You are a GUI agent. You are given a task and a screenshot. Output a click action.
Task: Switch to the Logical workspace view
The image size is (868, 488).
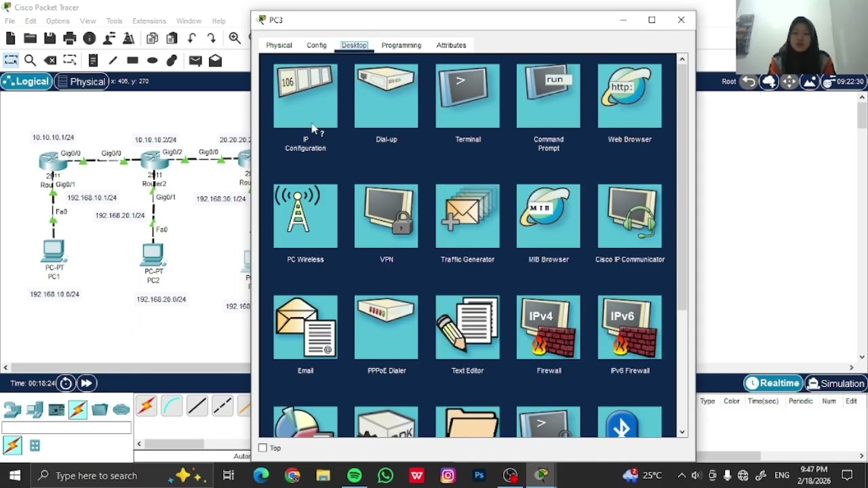26,81
